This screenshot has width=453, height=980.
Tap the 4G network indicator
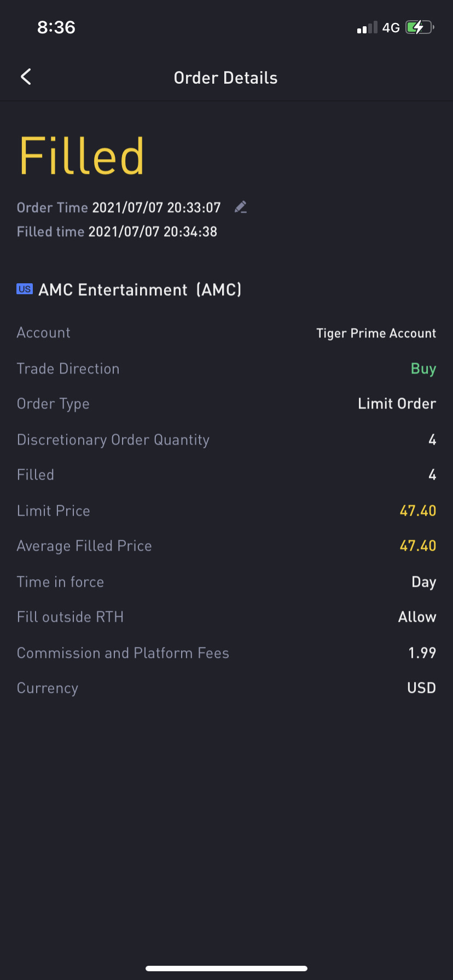pyautogui.click(x=391, y=28)
